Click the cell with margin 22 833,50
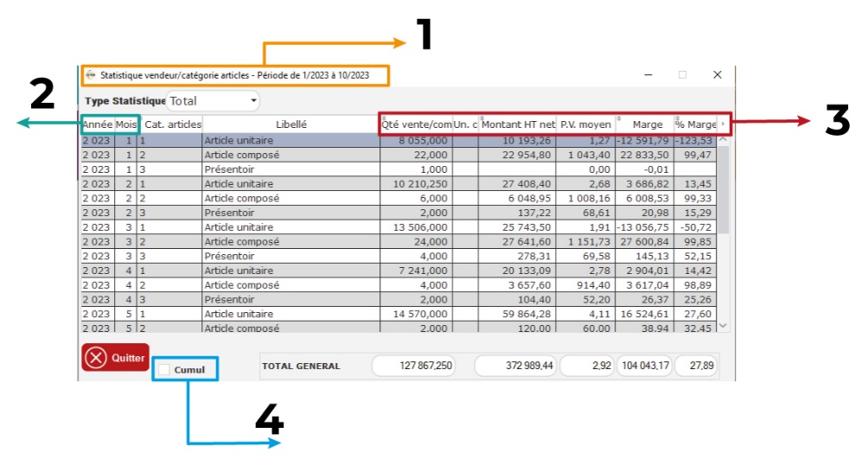This screenshot has height=459, width=868. coord(645,155)
